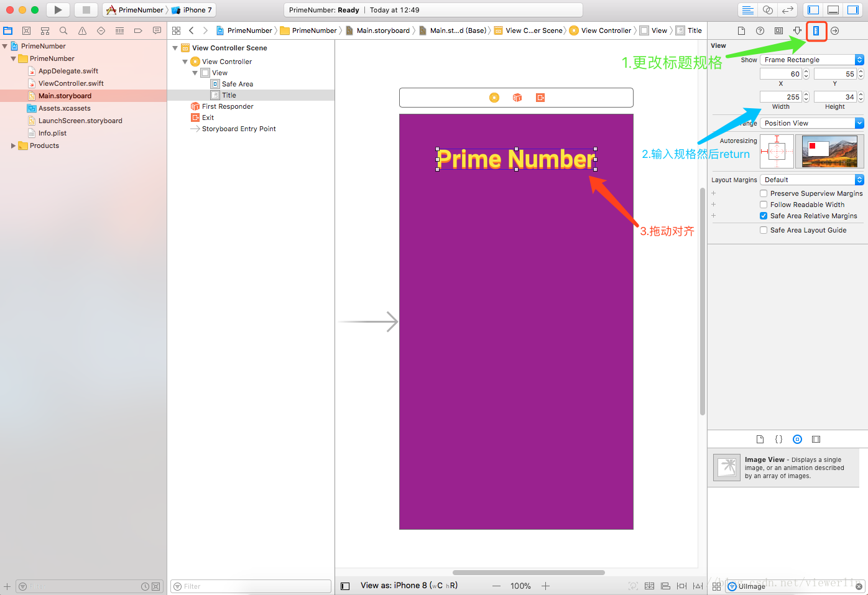Open the related items grid menu
Image resolution: width=868 pixels, height=595 pixels.
coord(177,30)
